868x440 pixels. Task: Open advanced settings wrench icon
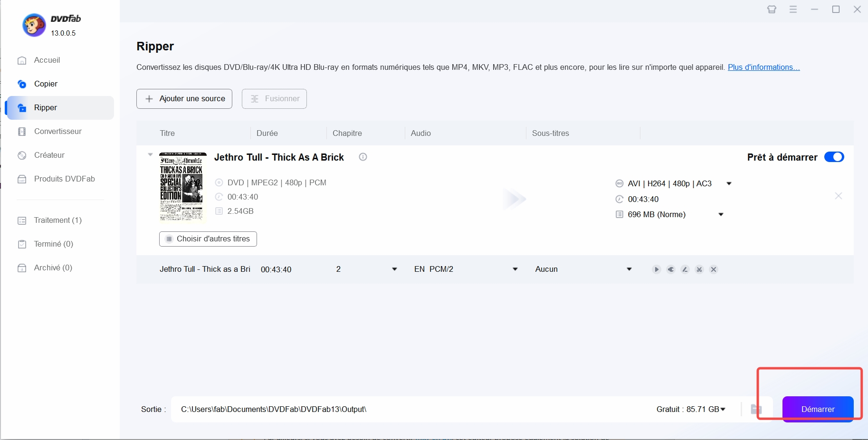tap(670, 269)
